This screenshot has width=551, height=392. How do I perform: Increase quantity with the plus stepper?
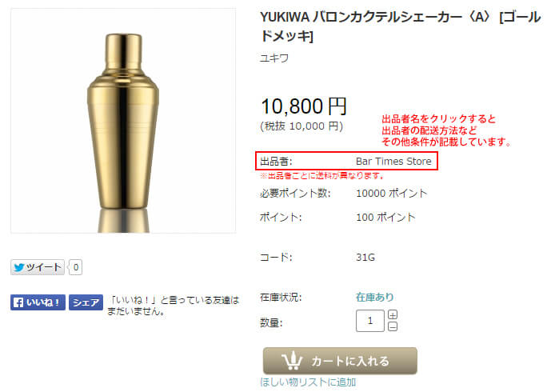[393, 314]
